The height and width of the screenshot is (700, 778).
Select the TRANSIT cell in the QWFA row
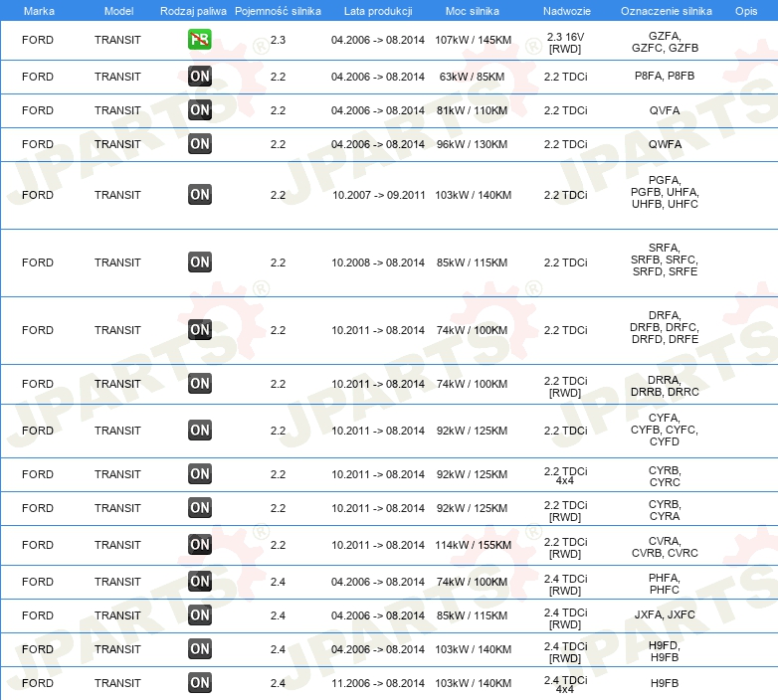click(x=117, y=144)
